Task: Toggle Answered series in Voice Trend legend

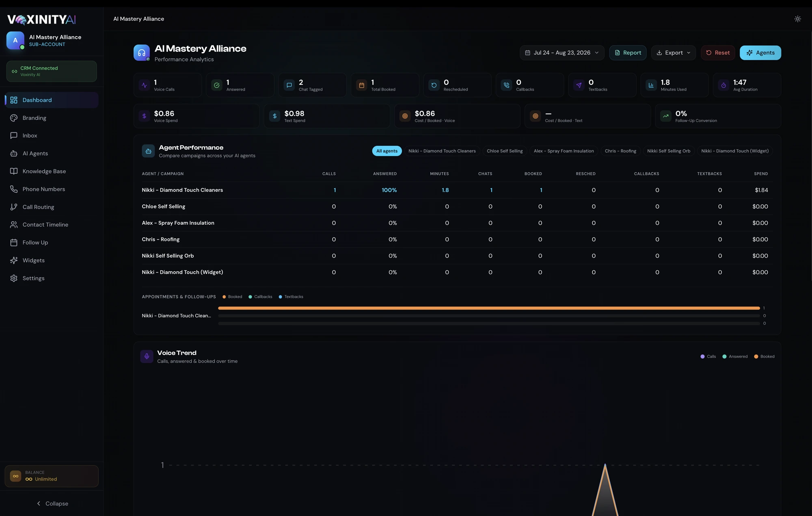Action: pyautogui.click(x=735, y=356)
